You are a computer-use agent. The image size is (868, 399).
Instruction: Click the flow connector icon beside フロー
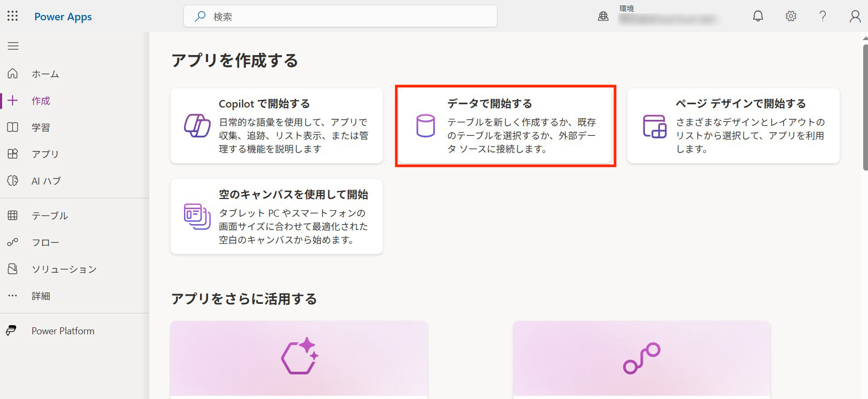[x=13, y=242]
